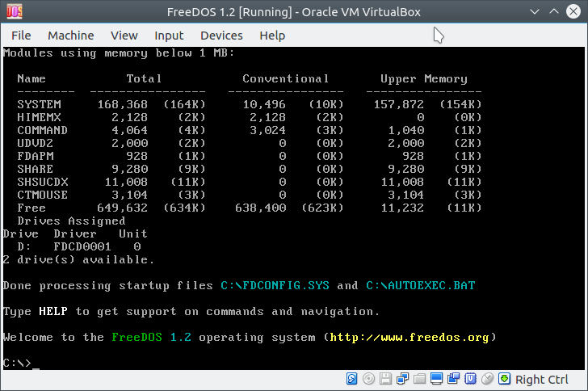The width and height of the screenshot is (588, 391).
Task: Click the DOS icon in the title bar
Action: pyautogui.click(x=15, y=11)
